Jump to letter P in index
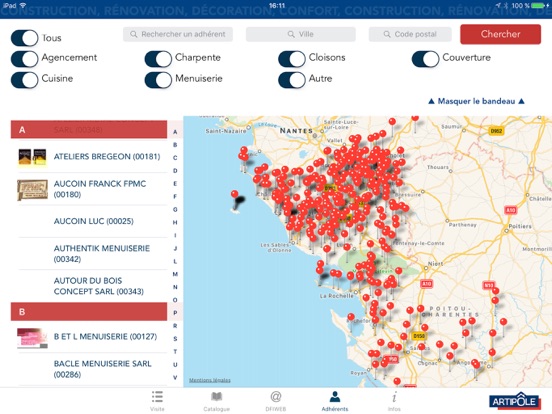 [175, 313]
